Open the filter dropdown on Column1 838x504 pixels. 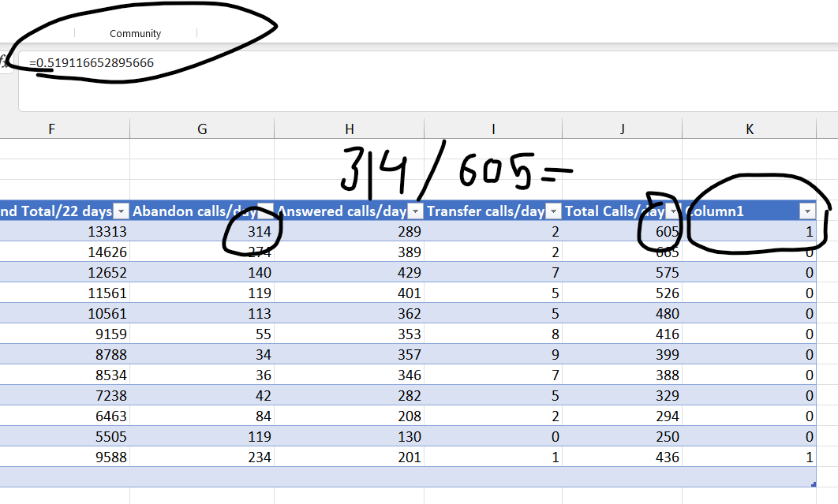click(x=807, y=211)
